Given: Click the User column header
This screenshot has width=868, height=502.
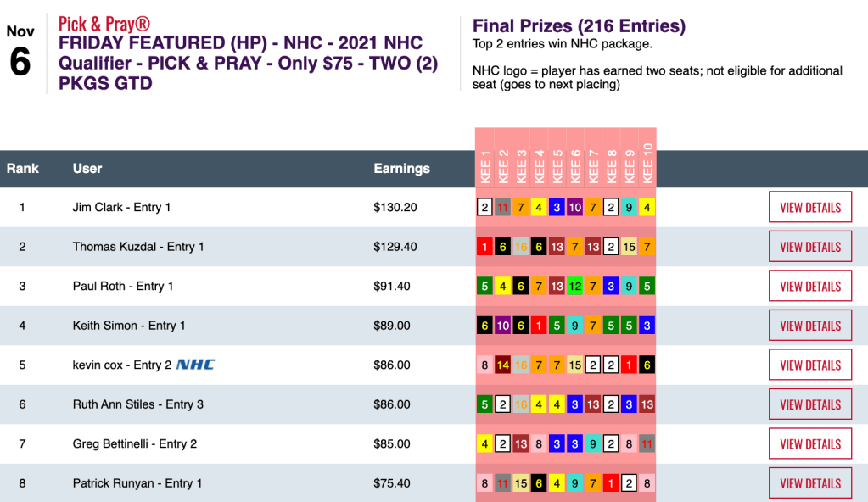Looking at the screenshot, I should (87, 169).
